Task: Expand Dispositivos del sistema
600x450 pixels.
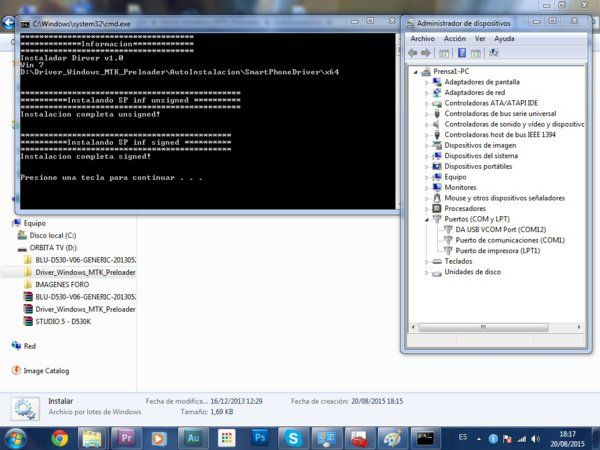Action: 426,156
